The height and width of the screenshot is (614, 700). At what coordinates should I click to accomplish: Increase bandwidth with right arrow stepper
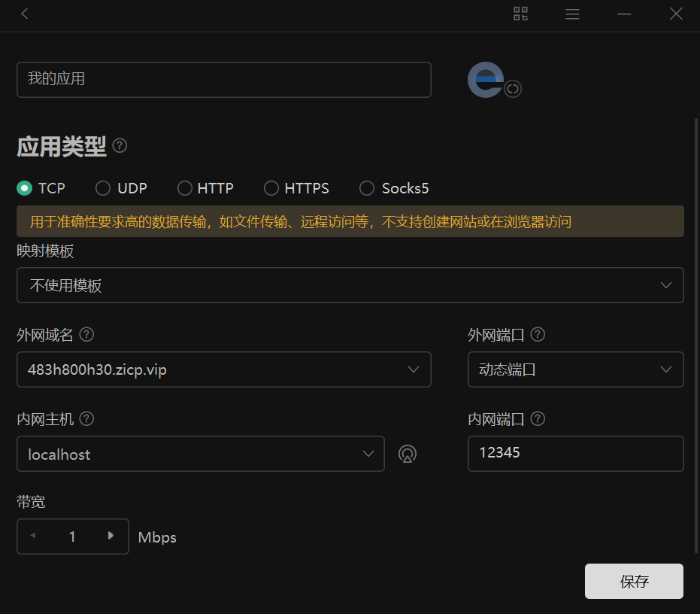111,536
